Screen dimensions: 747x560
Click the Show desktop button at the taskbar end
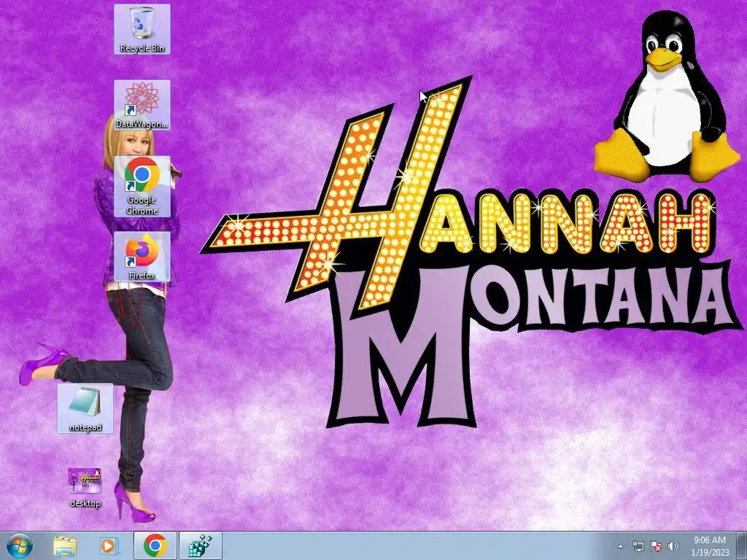click(x=741, y=546)
